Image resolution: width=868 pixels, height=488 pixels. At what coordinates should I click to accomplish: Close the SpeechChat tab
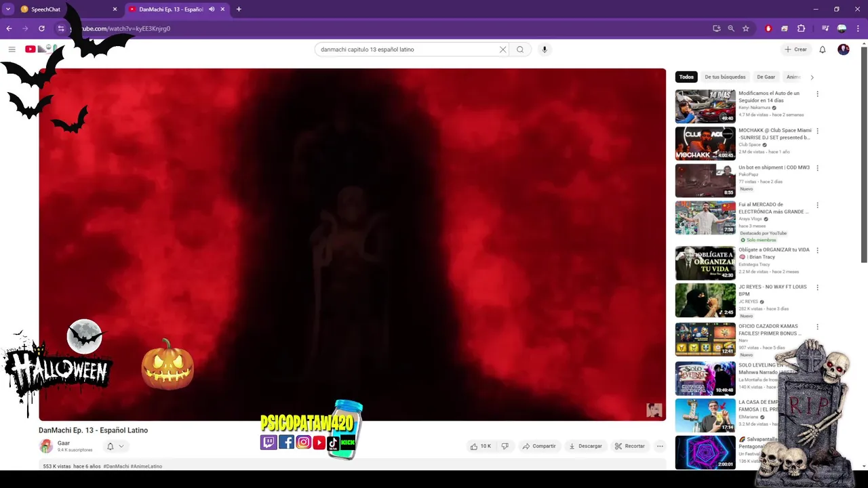tap(115, 9)
